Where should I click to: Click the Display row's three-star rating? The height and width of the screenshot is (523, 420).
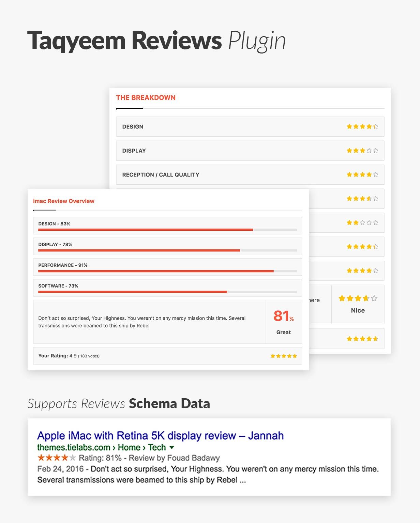pyautogui.click(x=362, y=151)
